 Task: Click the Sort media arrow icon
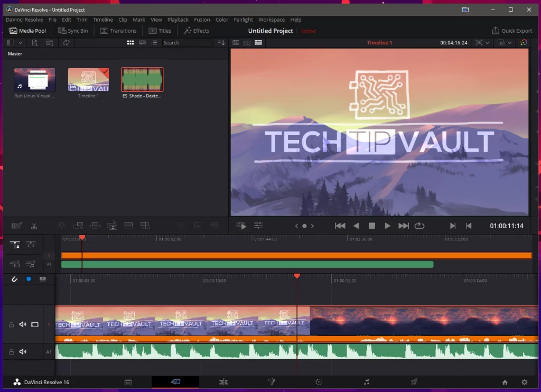coord(221,42)
